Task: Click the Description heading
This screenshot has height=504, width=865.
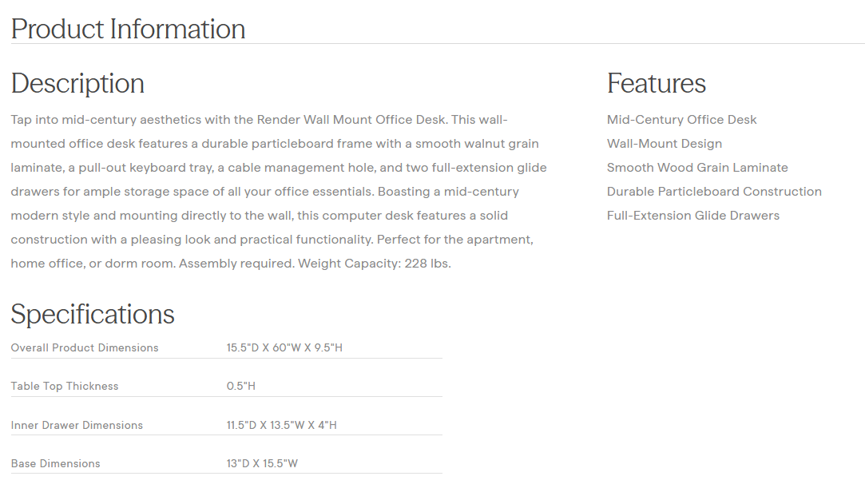Action: click(77, 83)
